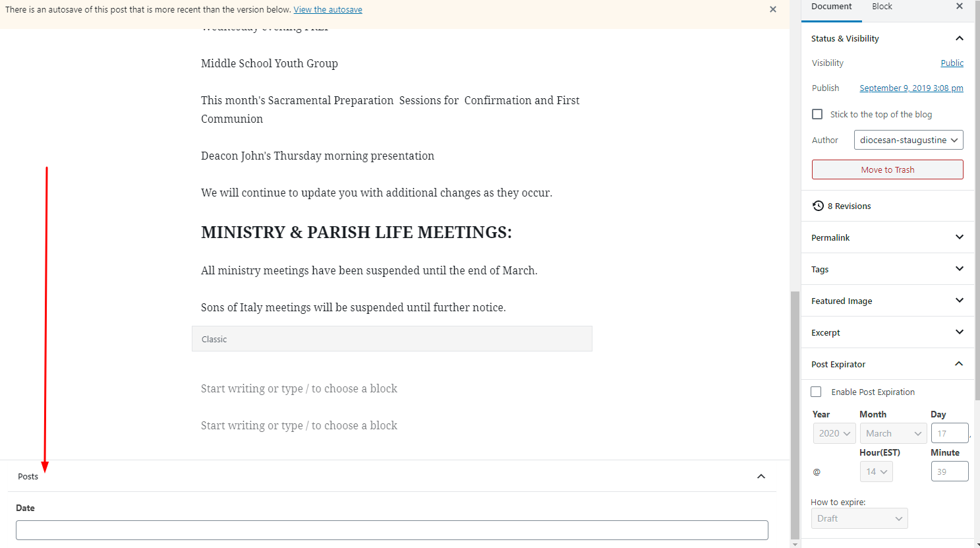Edit the publish date September 9, 2019
The image size is (980, 548).
click(911, 88)
